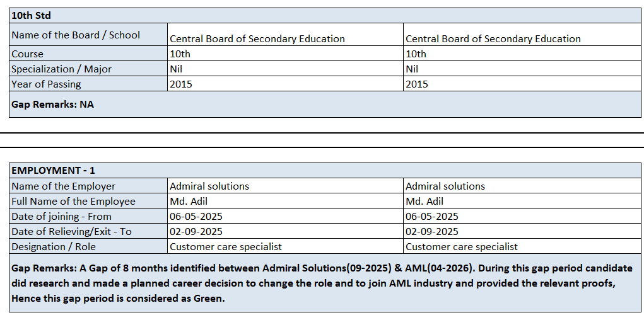Screen dimensions: 644x320
Task: Select the 10th Std section header
Action: click(325, 16)
